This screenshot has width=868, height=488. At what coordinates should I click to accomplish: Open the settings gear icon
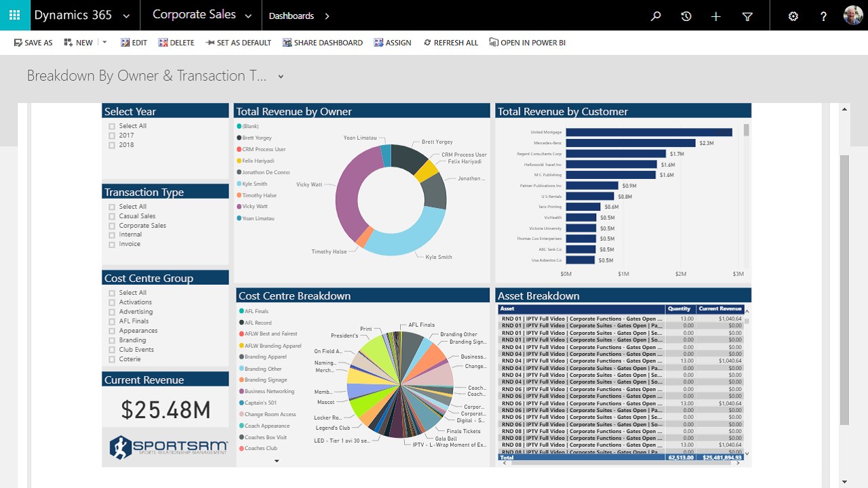pos(793,16)
